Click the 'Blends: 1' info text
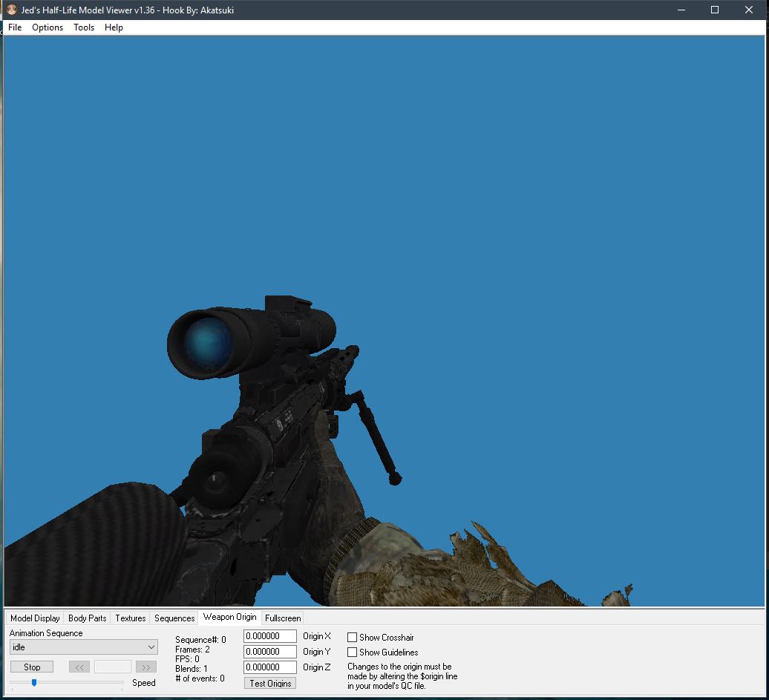Image resolution: width=769 pixels, height=700 pixels. 192,669
